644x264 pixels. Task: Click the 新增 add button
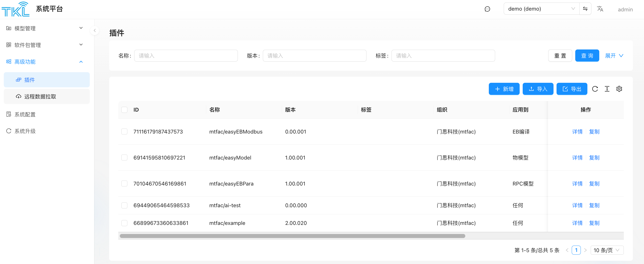pyautogui.click(x=504, y=89)
